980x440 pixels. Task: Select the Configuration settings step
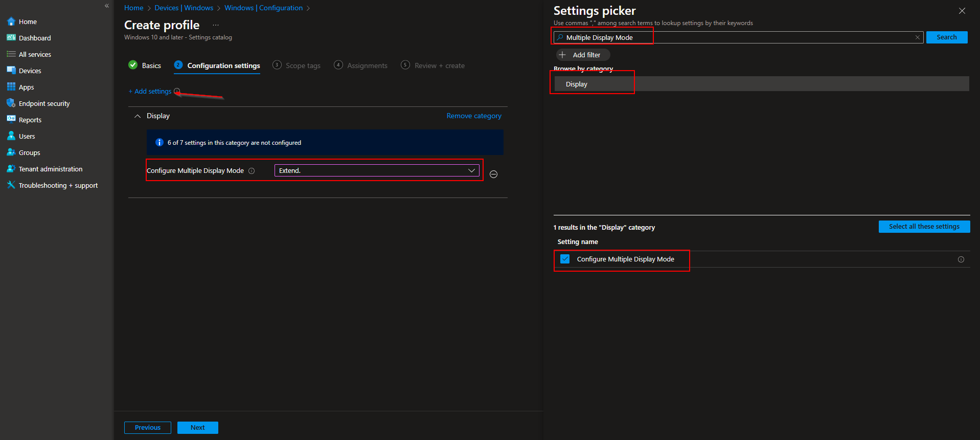(x=217, y=65)
